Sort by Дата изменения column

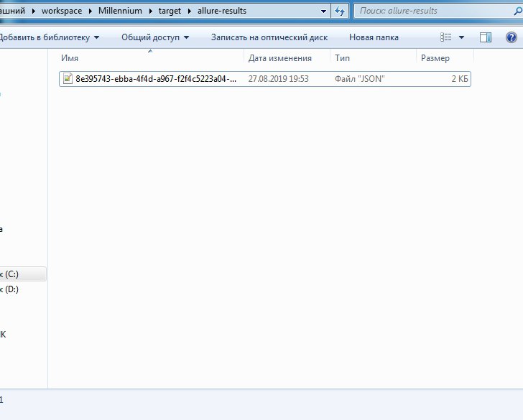[287, 58]
